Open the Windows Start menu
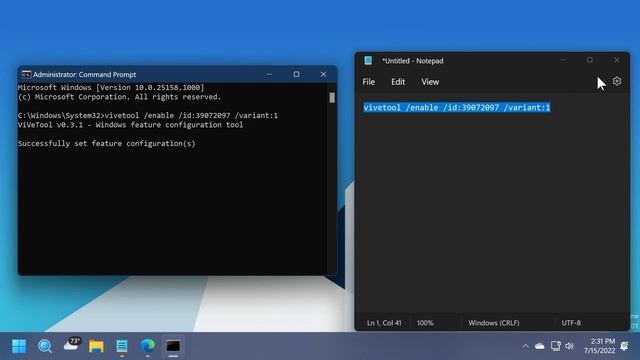Screen dimensions: 640x360 [19, 346]
